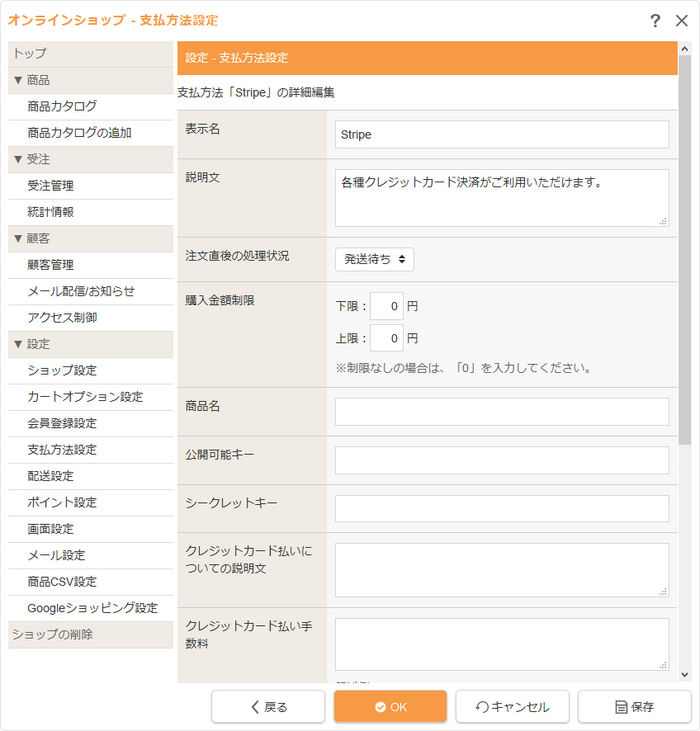Focus the 公開可能キー text field
The width and height of the screenshot is (700, 731).
502,460
